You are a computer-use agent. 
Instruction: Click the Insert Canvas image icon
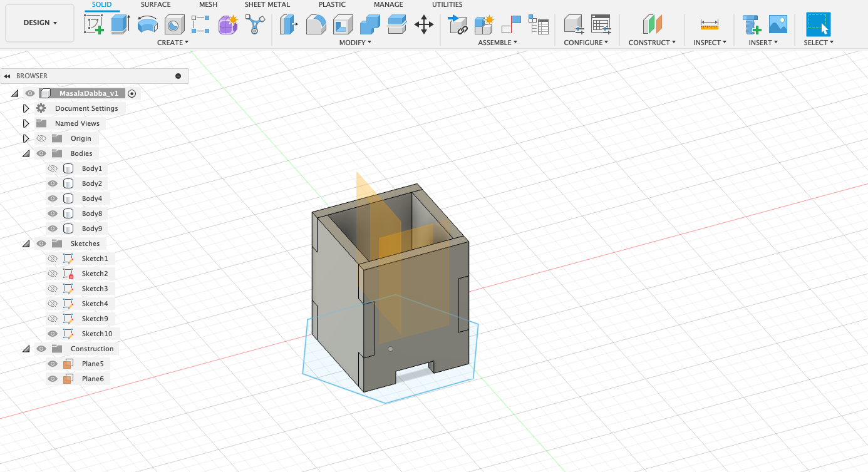click(x=778, y=24)
